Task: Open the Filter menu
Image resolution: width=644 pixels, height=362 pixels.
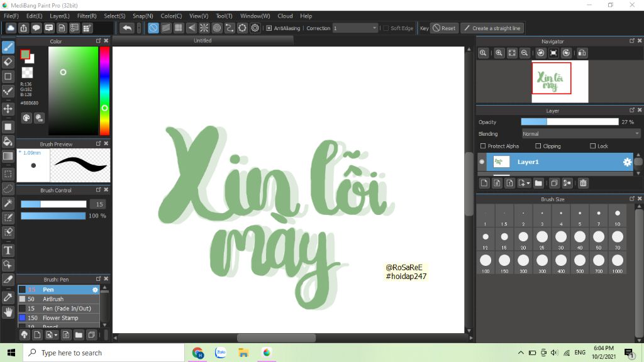Action: [87, 16]
